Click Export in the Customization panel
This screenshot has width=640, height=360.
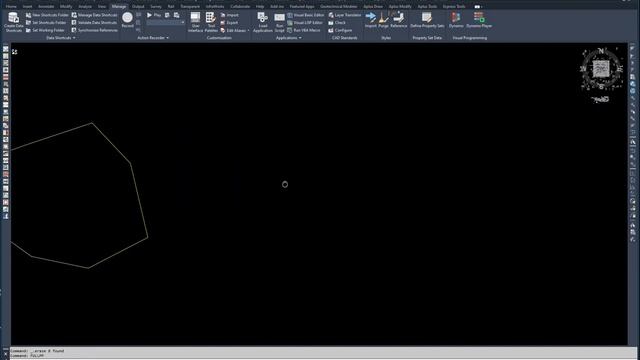coord(229,22)
